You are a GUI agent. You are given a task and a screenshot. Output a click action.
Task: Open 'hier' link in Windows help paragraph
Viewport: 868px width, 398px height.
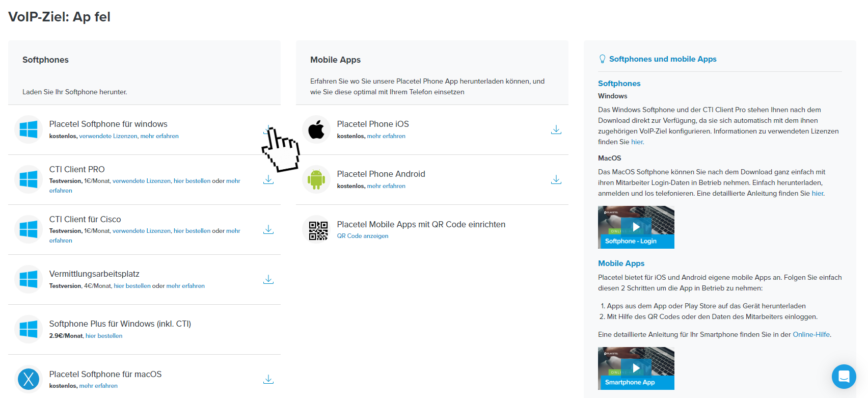pyautogui.click(x=637, y=142)
